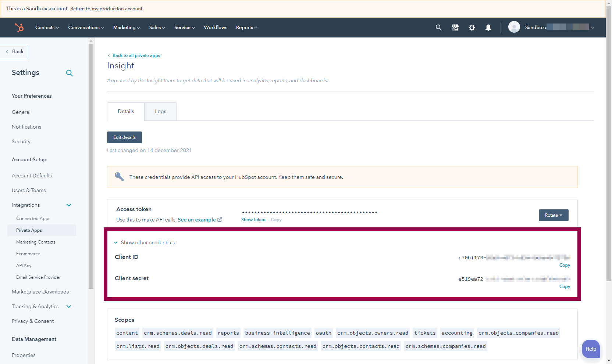Reveal the token with Show token
The height and width of the screenshot is (364, 612).
pyautogui.click(x=253, y=220)
